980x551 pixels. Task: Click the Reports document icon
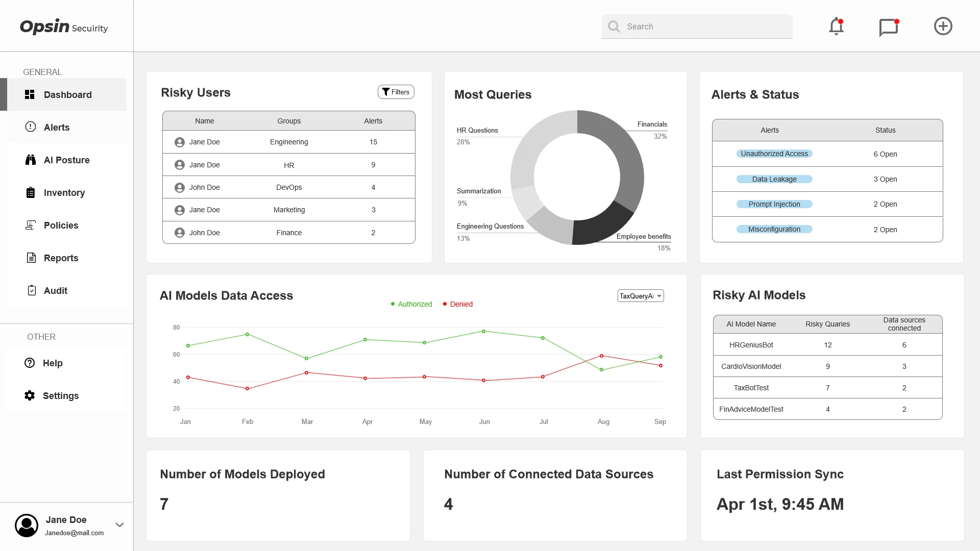31,258
